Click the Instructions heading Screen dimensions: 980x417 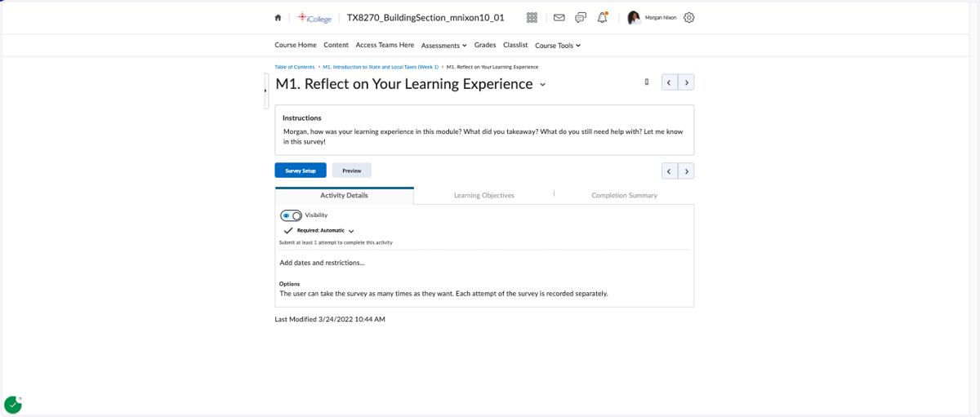point(302,118)
